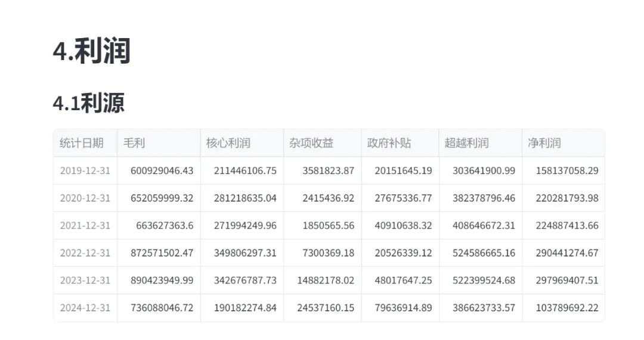Click the 杂项收益 column header
This screenshot has width=644, height=340.
pyautogui.click(x=322, y=143)
